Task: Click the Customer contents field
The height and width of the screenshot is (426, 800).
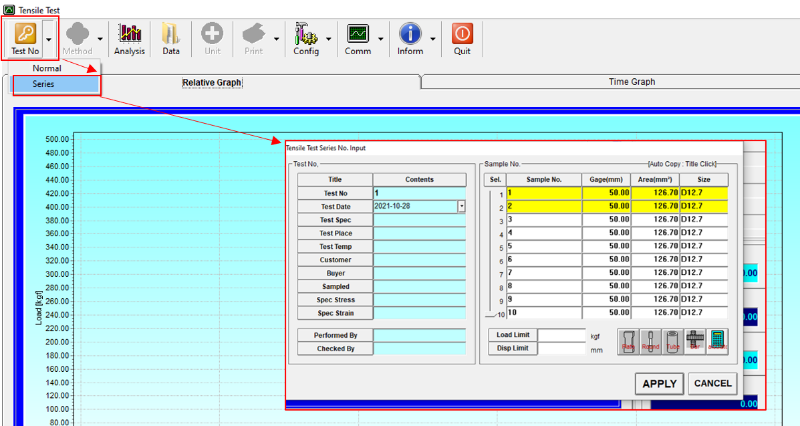Action: tap(419, 260)
